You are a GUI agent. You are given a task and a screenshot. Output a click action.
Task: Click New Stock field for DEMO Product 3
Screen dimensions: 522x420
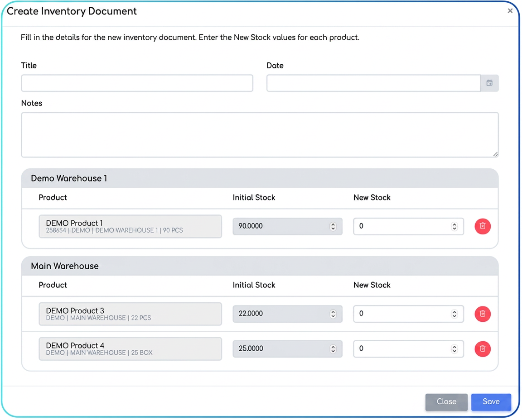(x=408, y=314)
